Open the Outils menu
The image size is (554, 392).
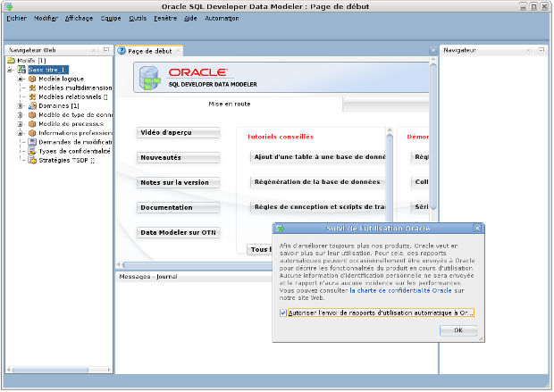tap(138, 19)
